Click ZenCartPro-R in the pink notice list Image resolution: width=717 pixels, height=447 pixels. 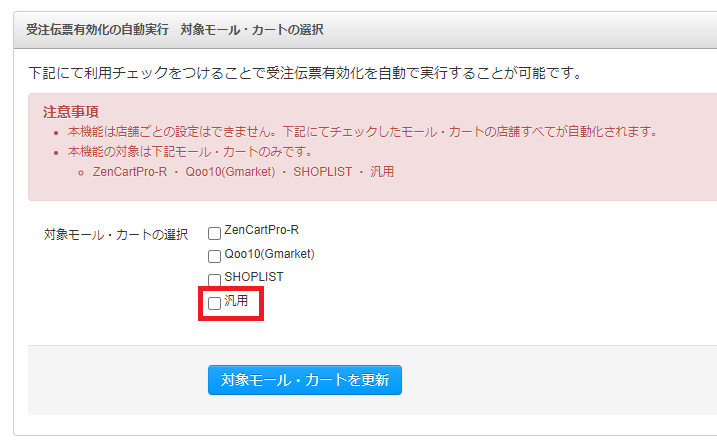(130, 172)
